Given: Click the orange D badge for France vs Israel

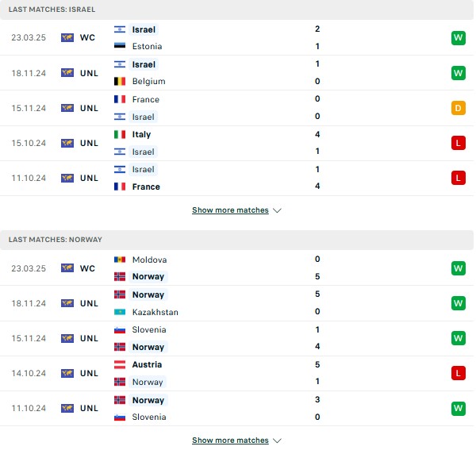Looking at the screenshot, I should [458, 108].
